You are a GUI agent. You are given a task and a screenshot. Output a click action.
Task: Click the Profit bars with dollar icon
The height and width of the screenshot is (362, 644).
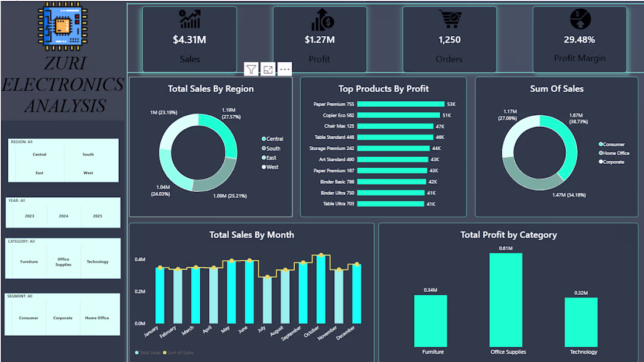322,20
